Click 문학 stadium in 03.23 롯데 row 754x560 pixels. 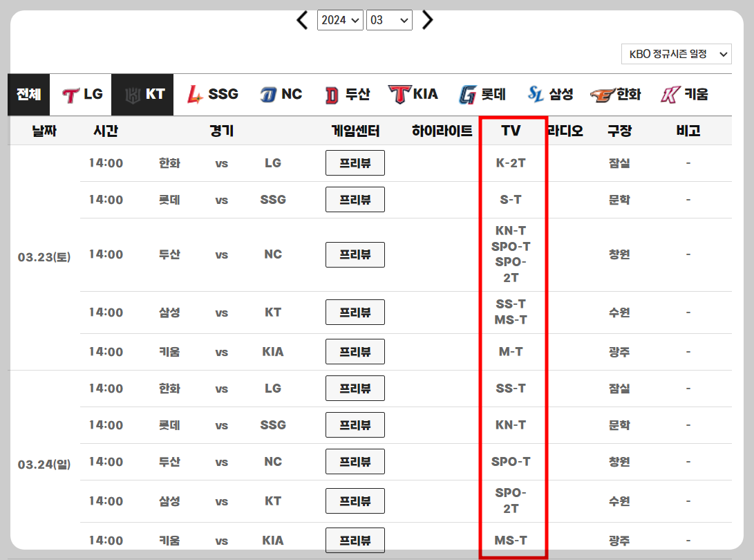point(619,200)
